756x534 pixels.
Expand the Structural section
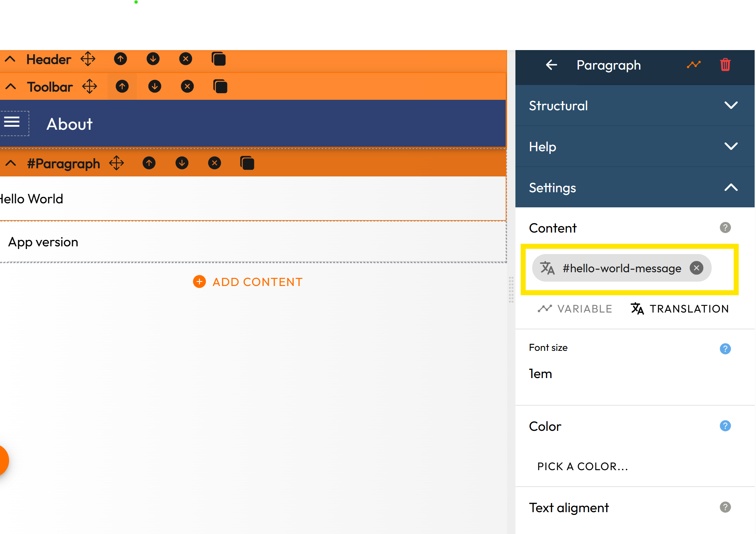tap(731, 106)
